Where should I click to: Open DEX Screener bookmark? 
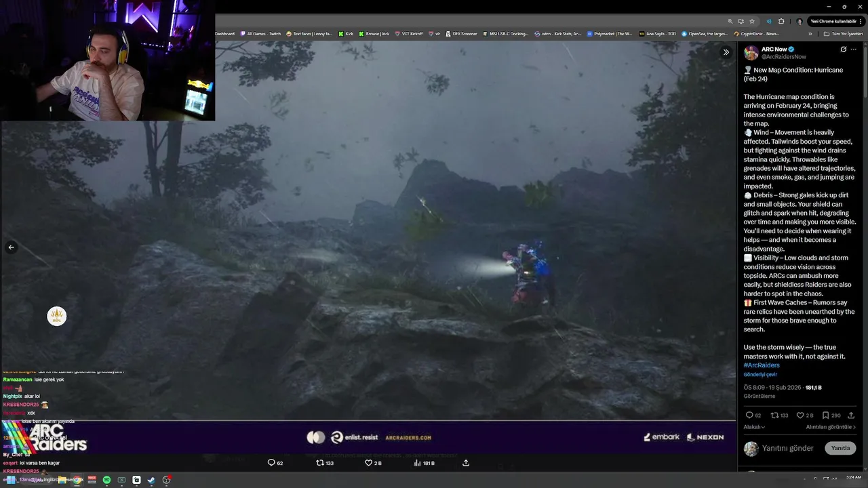461,34
